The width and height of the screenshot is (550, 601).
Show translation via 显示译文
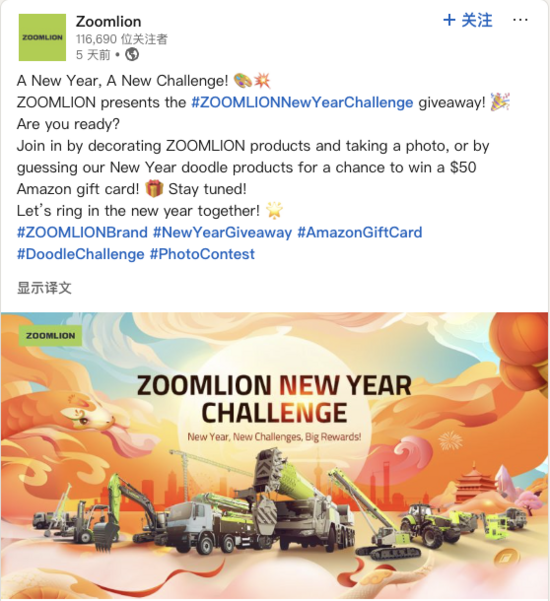(44, 288)
